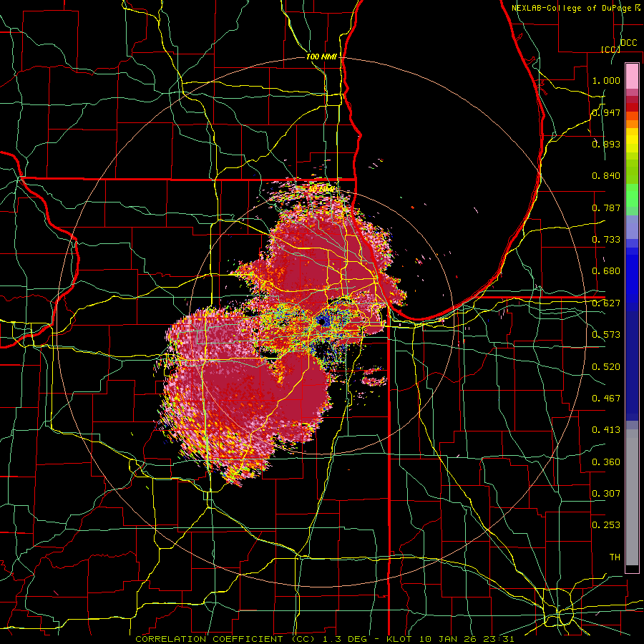The width and height of the screenshot is (644, 644).
Task: Select the 0.520 scale value
Action: tap(606, 367)
